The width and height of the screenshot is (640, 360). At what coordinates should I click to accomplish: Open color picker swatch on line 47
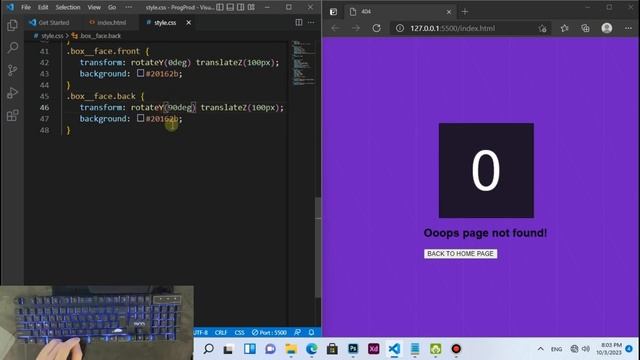pos(140,118)
